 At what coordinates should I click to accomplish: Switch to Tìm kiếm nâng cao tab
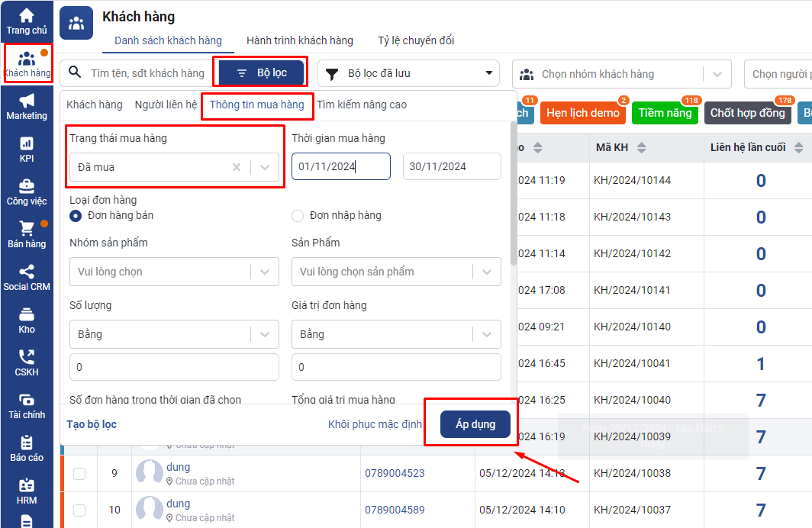click(362, 105)
